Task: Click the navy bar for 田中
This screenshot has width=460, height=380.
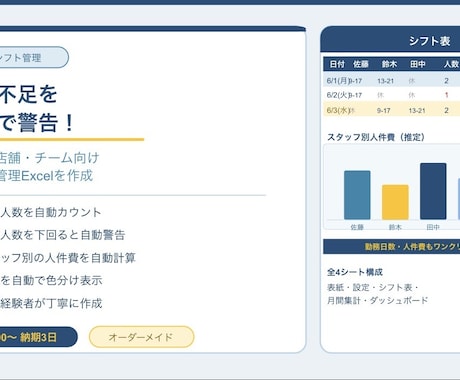Action: 433,191
